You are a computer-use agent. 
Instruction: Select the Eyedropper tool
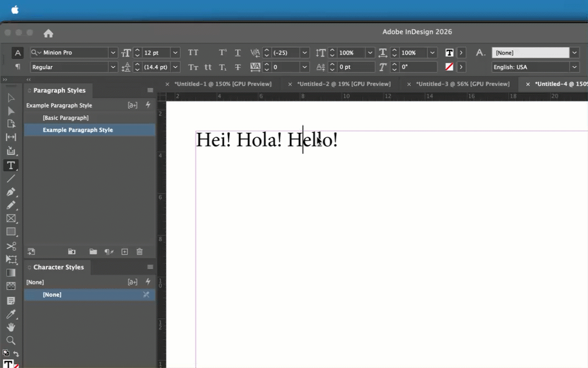coord(11,314)
